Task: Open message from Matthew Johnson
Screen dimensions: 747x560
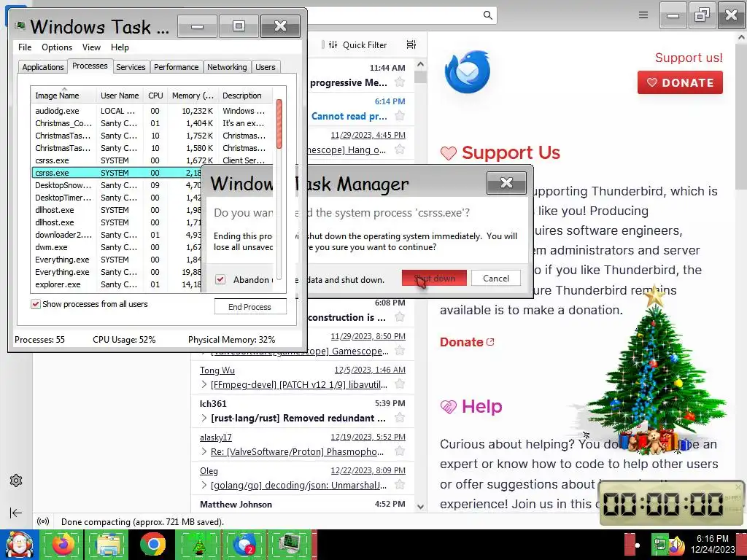Action: coord(303,504)
